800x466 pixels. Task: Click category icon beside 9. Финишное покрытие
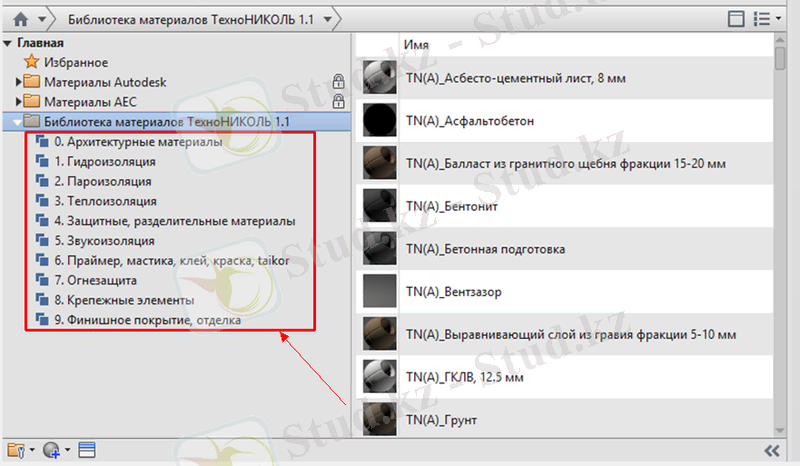(x=42, y=320)
